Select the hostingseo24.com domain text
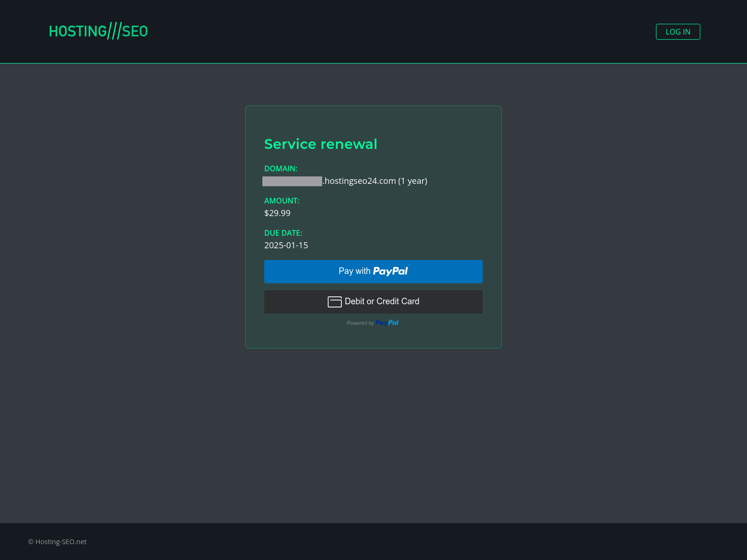 pyautogui.click(x=375, y=181)
